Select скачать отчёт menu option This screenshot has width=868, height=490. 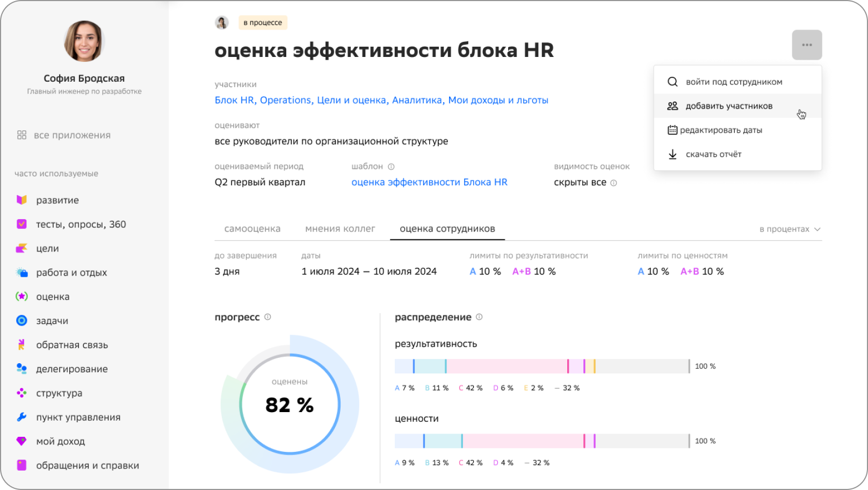click(x=713, y=155)
